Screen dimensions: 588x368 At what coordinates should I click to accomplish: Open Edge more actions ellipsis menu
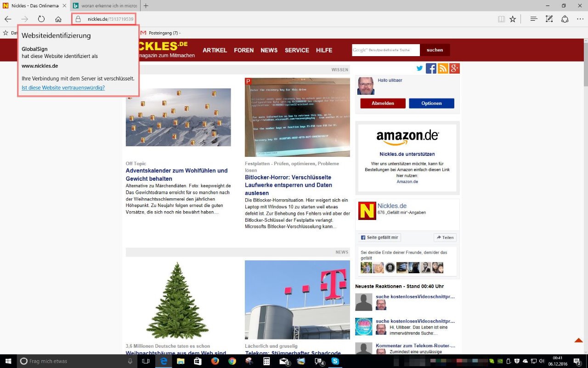[581, 19]
